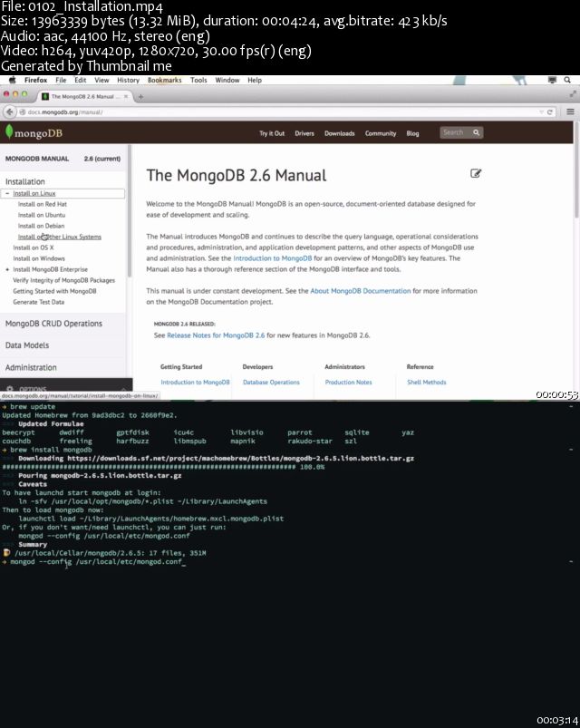Open Production Notes link
580x728 pixels.
click(348, 382)
